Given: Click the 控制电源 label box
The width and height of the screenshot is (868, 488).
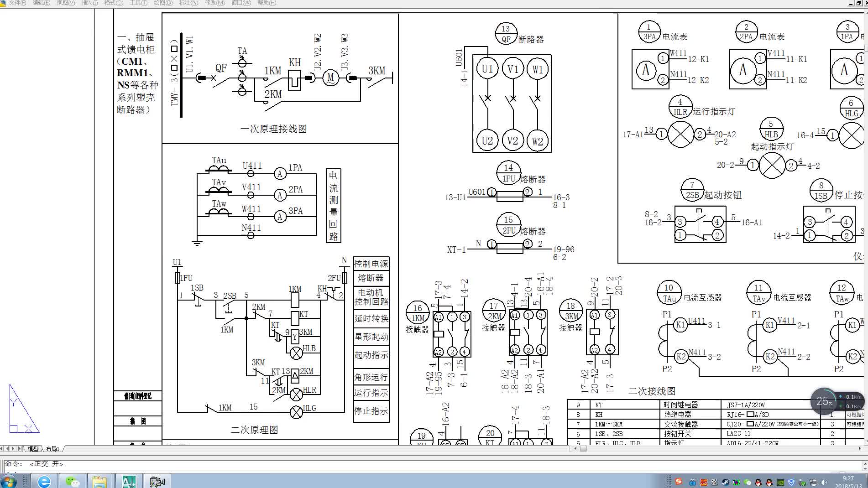Looking at the screenshot, I should click(x=371, y=264).
